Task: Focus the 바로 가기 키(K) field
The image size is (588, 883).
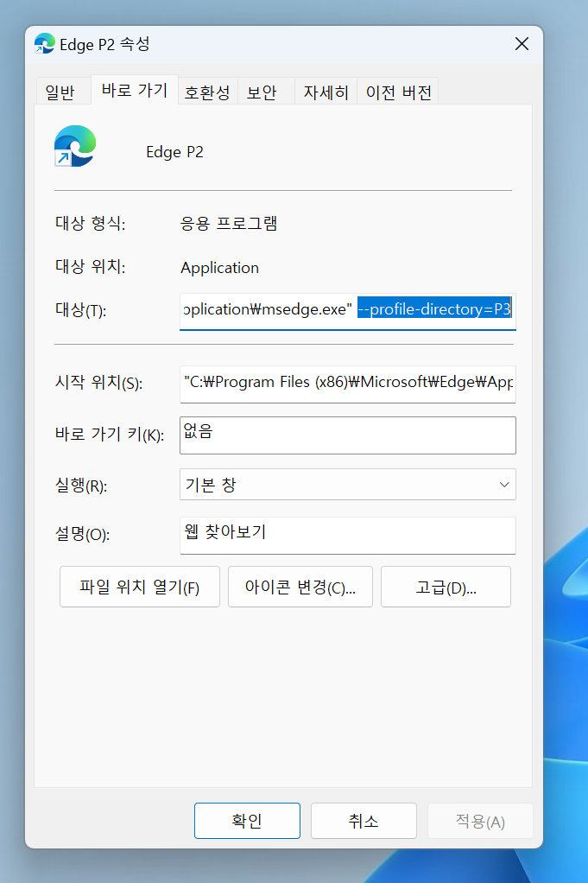Action: click(348, 435)
